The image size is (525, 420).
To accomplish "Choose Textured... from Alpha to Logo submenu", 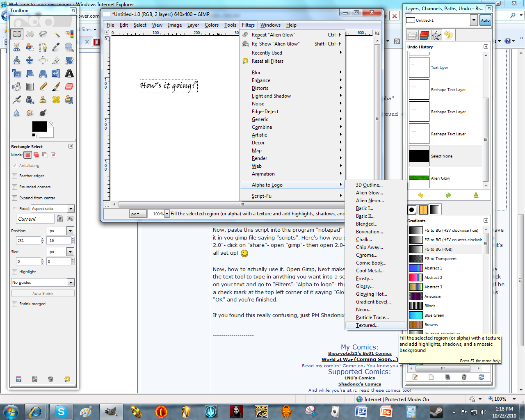I will click(x=367, y=325).
